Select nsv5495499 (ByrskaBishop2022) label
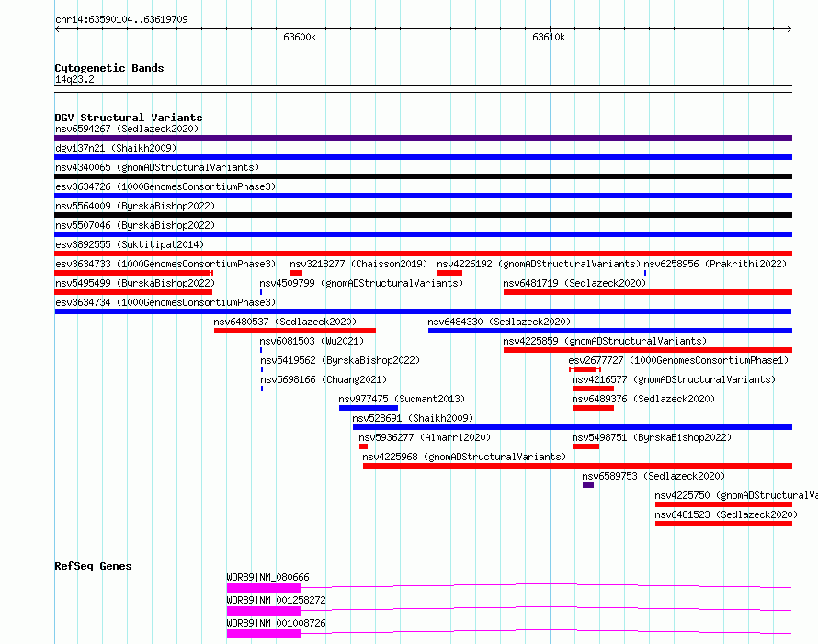The height and width of the screenshot is (644, 818). click(135, 283)
